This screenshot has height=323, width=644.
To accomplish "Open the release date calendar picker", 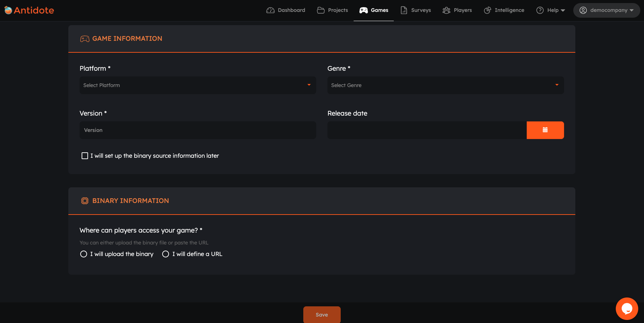I will point(545,130).
